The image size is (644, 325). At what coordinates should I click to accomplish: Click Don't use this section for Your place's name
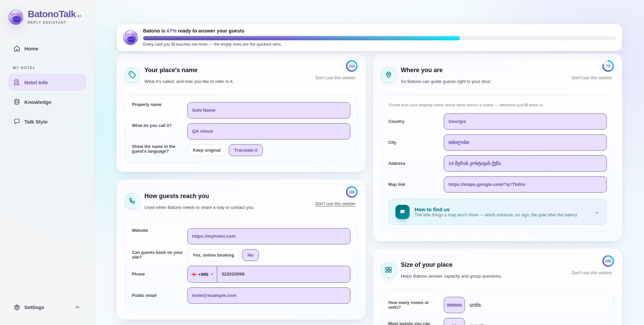pyautogui.click(x=335, y=78)
